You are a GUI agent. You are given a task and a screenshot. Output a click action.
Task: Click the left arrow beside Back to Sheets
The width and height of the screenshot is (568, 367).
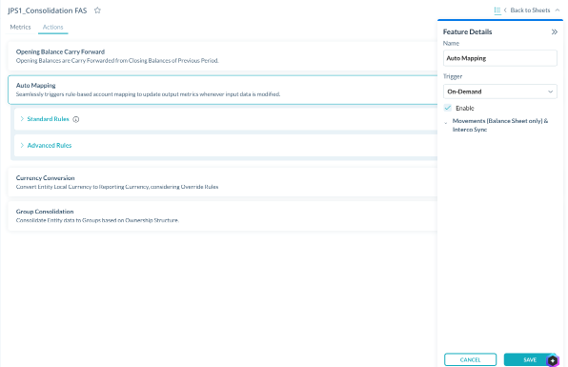(x=505, y=10)
